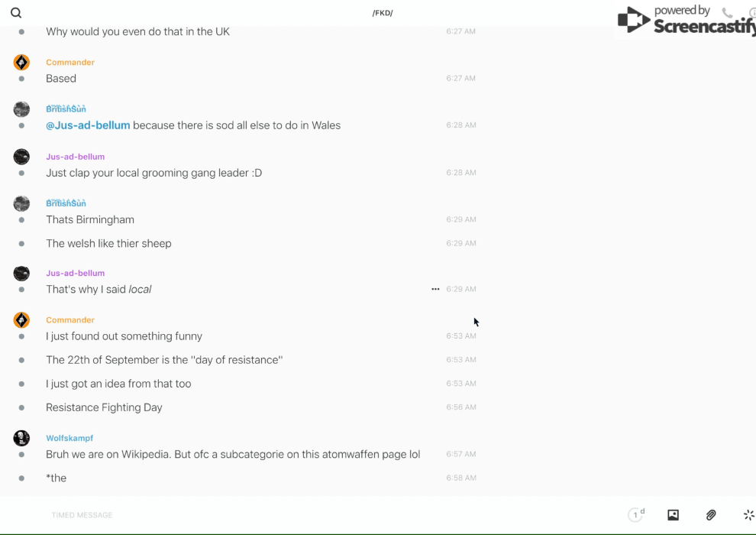Click the Screencastify logo overlay
756x535 pixels.
click(x=685, y=21)
